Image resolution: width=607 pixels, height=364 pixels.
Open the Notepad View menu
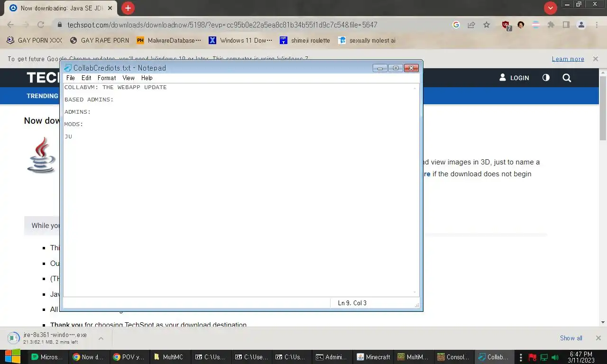point(129,78)
